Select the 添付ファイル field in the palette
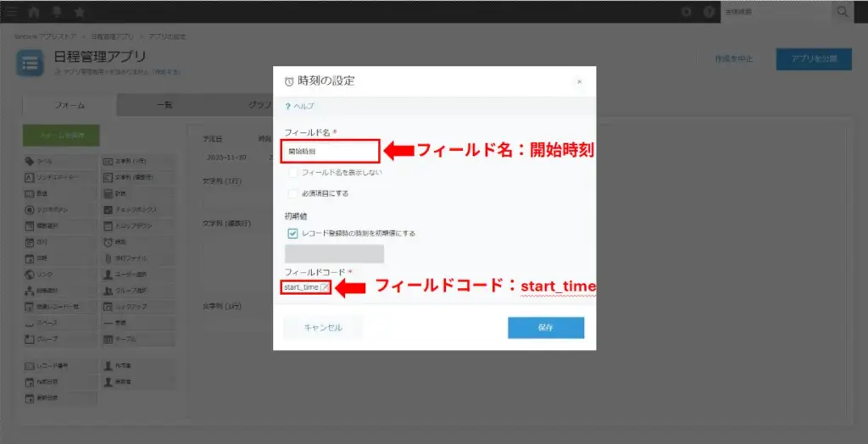 [x=138, y=258]
